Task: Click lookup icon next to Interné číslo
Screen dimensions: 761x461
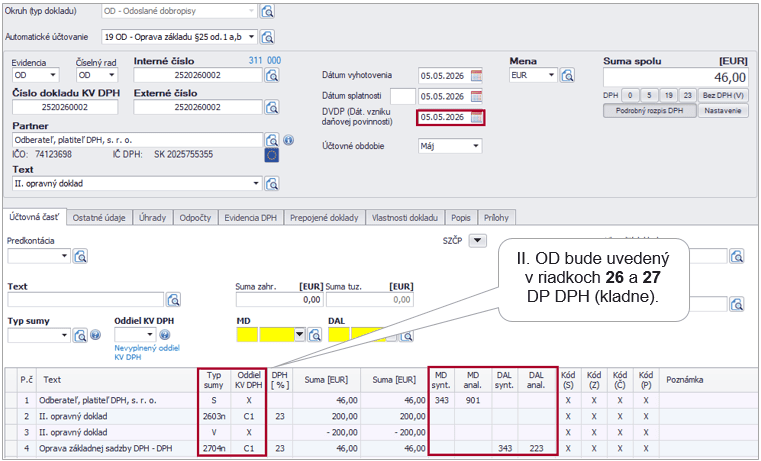Action: tap(271, 75)
